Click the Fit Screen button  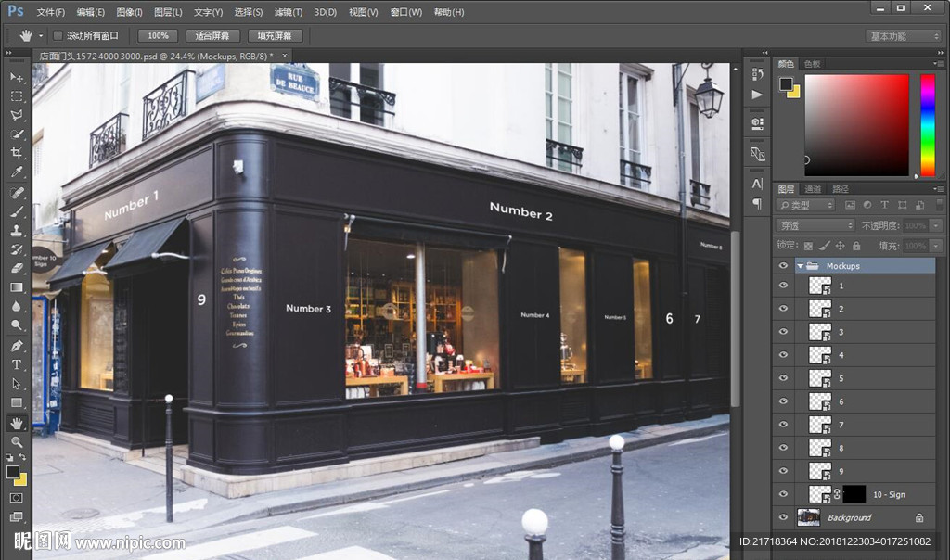pyautogui.click(x=212, y=36)
